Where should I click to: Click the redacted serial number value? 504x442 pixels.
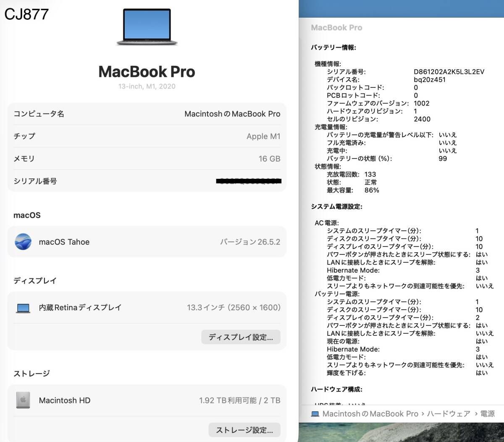pos(249,181)
